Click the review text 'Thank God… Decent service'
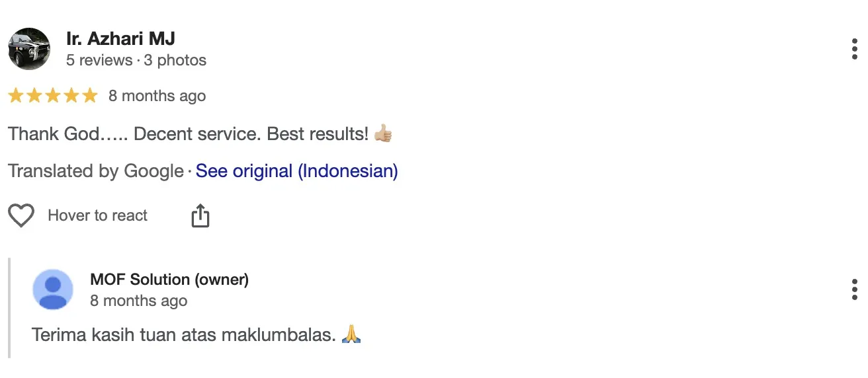868x378 pixels. point(188,134)
